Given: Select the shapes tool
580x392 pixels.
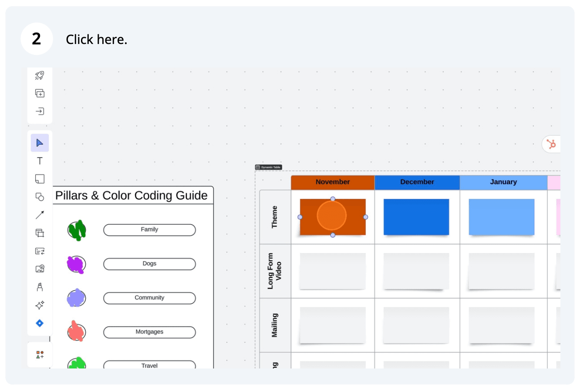Looking at the screenshot, I should [40, 197].
